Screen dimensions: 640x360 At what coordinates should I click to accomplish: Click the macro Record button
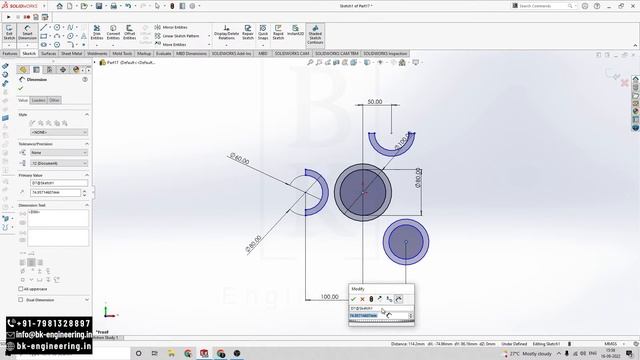[x=27, y=17]
